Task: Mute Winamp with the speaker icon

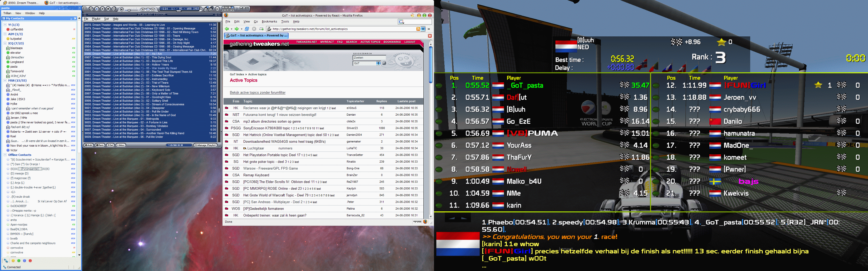Action: click(122, 9)
